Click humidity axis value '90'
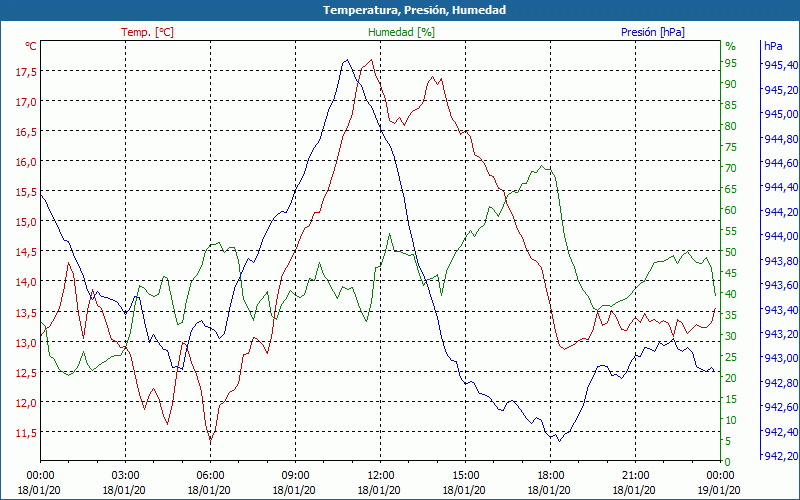Screen dimensions: 800x500 click(x=731, y=84)
